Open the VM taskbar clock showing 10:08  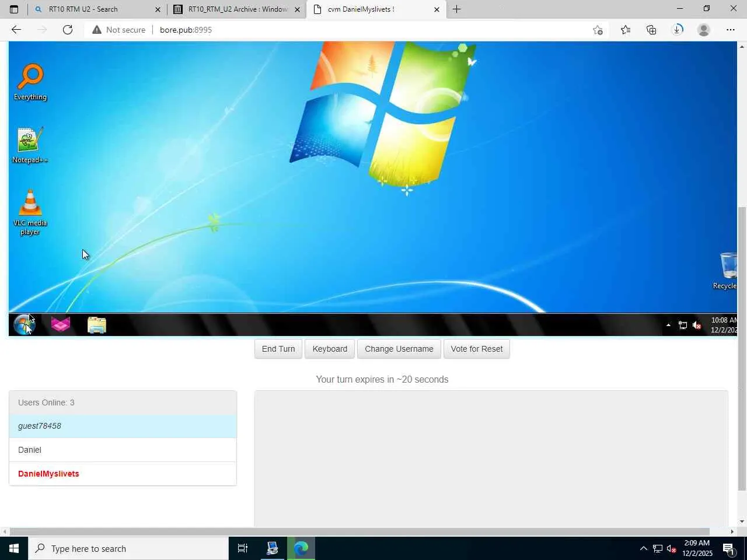coord(724,325)
